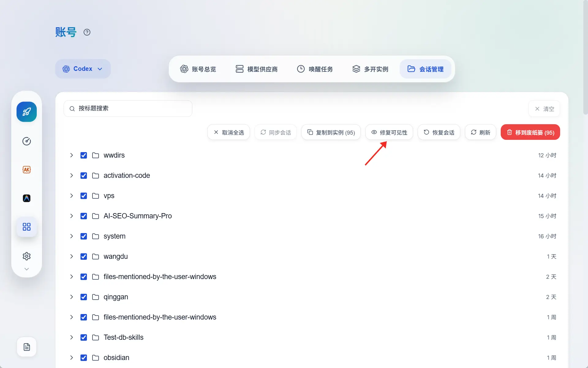
Task: Click the folder icon of activation-code
Action: pyautogui.click(x=96, y=175)
